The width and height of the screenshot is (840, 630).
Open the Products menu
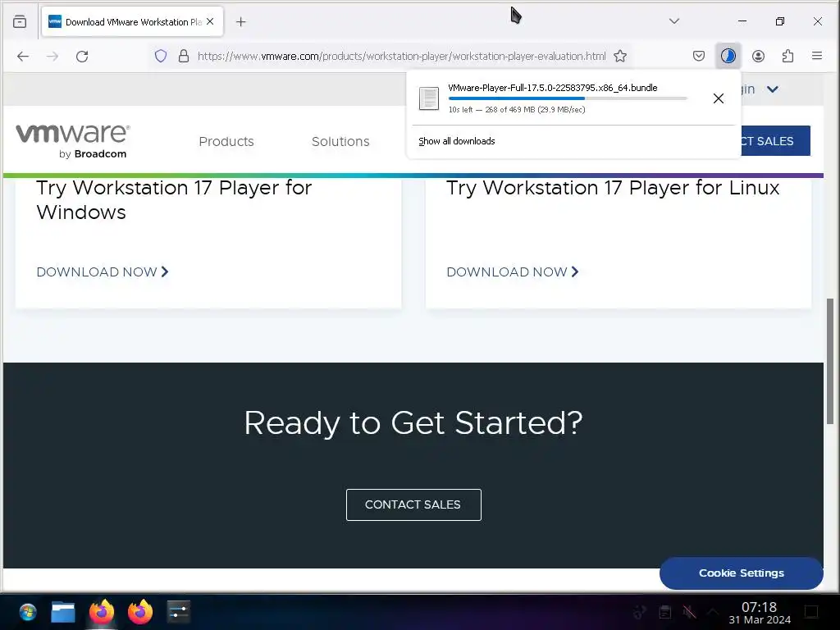(226, 141)
